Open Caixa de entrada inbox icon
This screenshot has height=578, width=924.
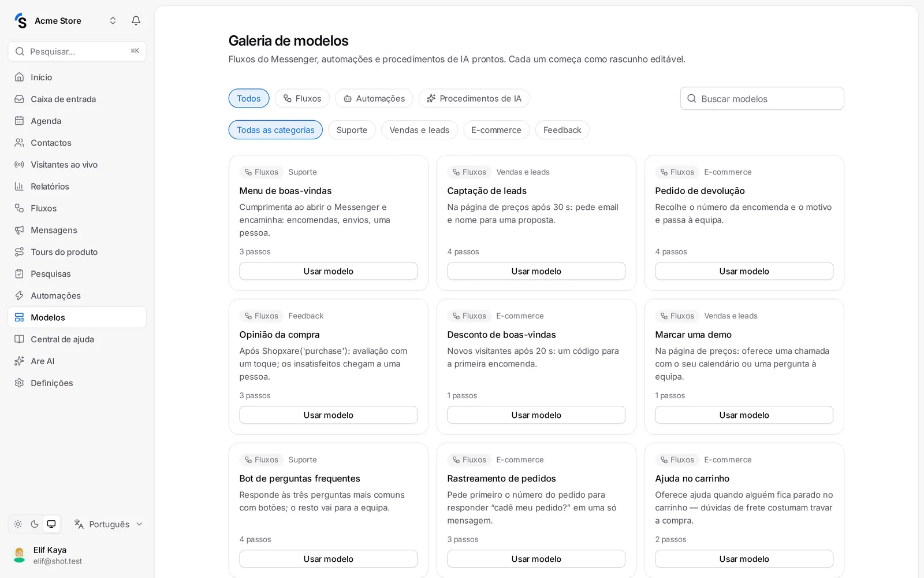[x=19, y=99]
